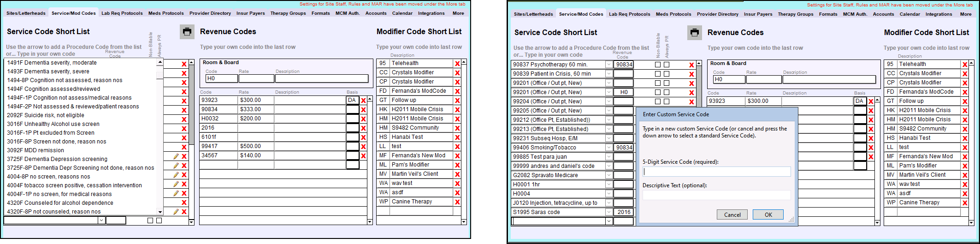Click the printer icon in the left window

[x=187, y=32]
